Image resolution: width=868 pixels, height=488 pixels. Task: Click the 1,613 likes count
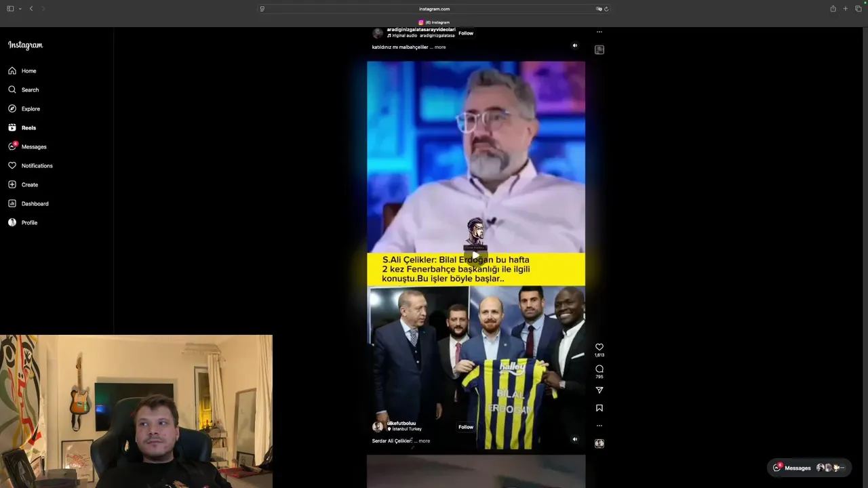pyautogui.click(x=599, y=355)
